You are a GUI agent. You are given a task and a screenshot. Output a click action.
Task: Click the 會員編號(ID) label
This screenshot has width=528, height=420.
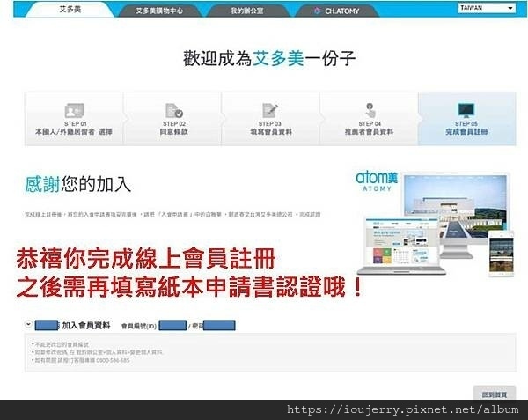(139, 326)
